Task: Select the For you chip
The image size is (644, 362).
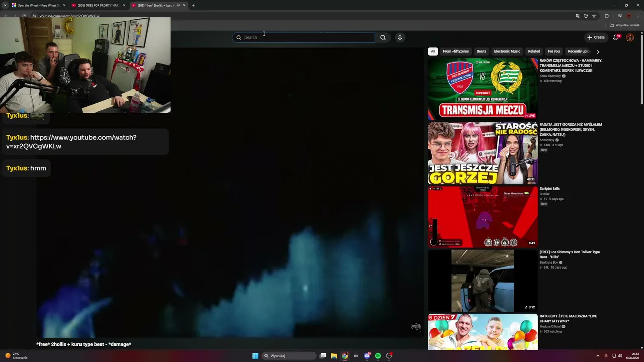Action: [554, 51]
